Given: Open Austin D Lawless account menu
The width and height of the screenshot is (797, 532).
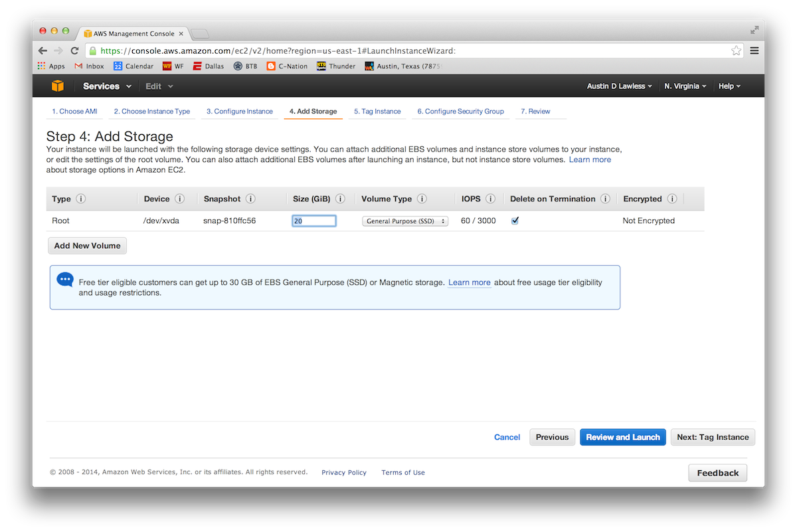Looking at the screenshot, I should [x=619, y=86].
